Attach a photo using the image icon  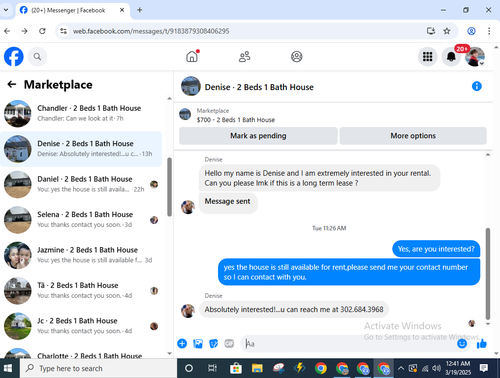coord(198,343)
